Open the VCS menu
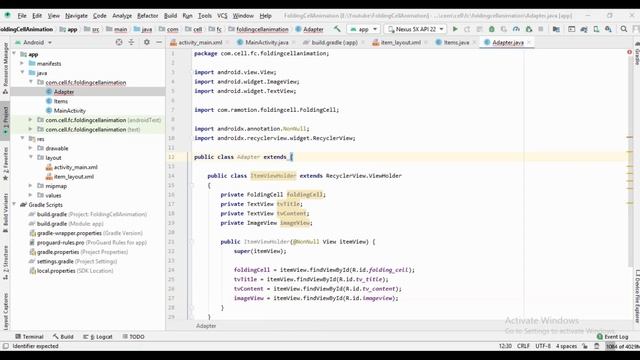This screenshot has height=360, width=640. click(222, 16)
